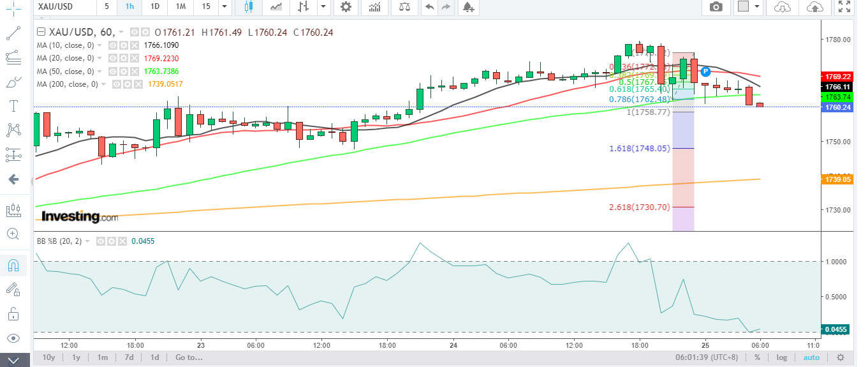Hide MA (200, close, 0) using eye icon
This screenshot has height=367, width=868.
tap(117, 84)
